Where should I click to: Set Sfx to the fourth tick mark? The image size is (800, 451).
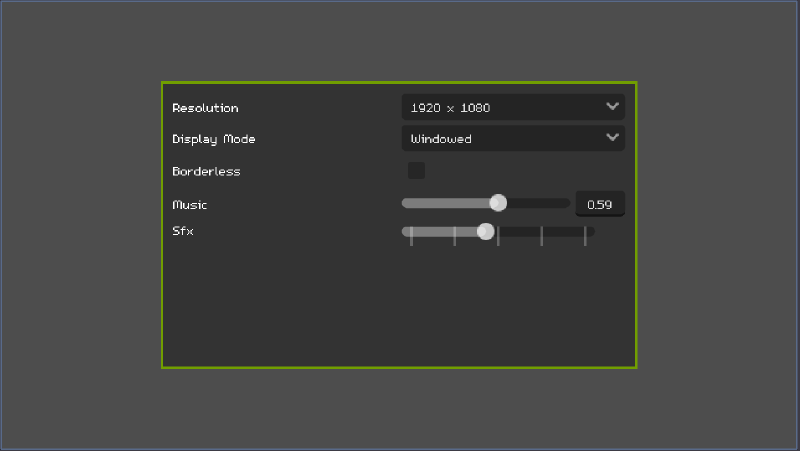tap(541, 235)
